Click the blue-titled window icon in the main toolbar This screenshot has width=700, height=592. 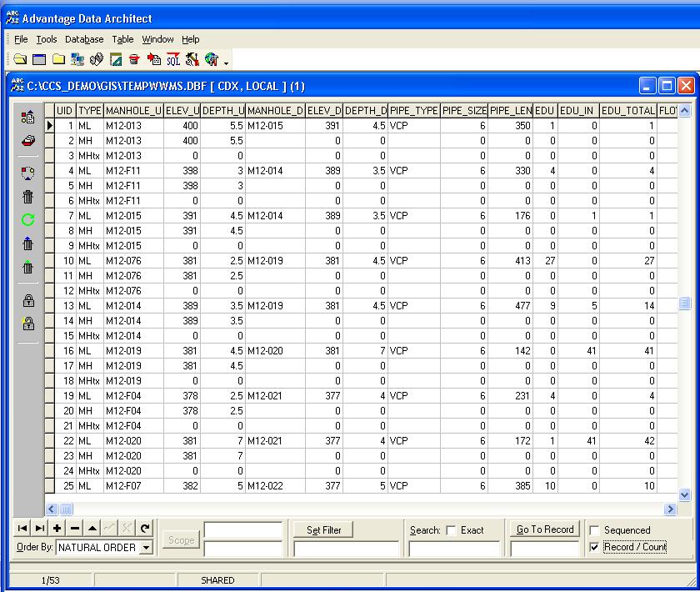39,59
